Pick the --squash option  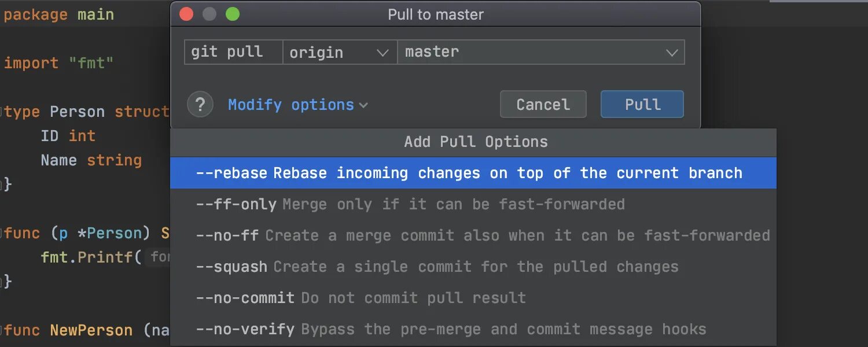point(437,267)
